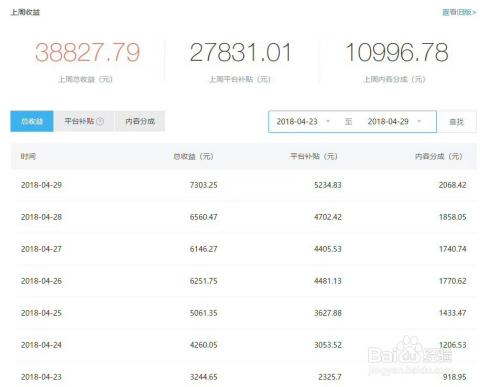Screen dimensions: 480x387
Task: Click the 2018-04-23 start date field
Action: tap(297, 122)
